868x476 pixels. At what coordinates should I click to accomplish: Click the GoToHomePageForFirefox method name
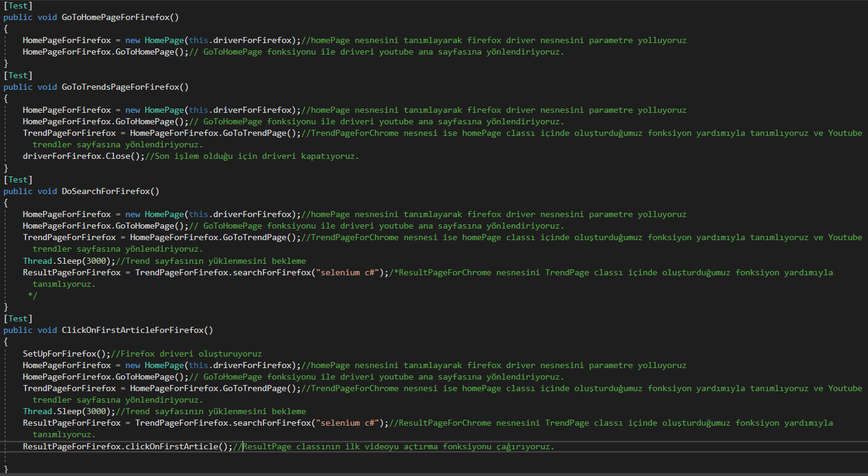[x=120, y=17]
